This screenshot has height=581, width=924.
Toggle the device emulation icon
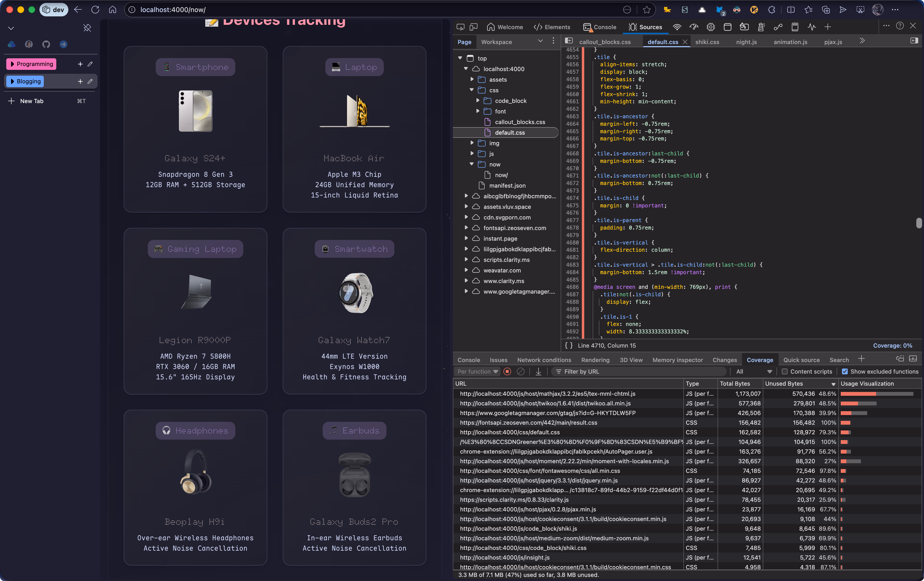tap(474, 27)
